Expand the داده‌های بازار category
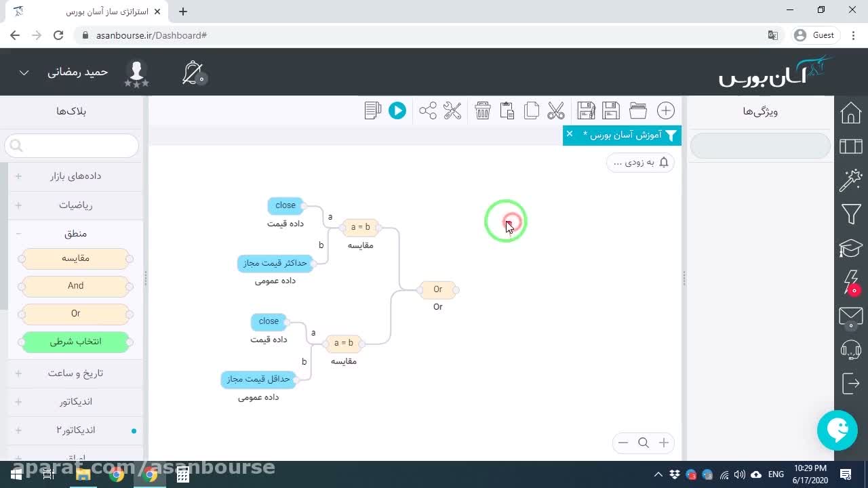The image size is (868, 488). pos(75,176)
